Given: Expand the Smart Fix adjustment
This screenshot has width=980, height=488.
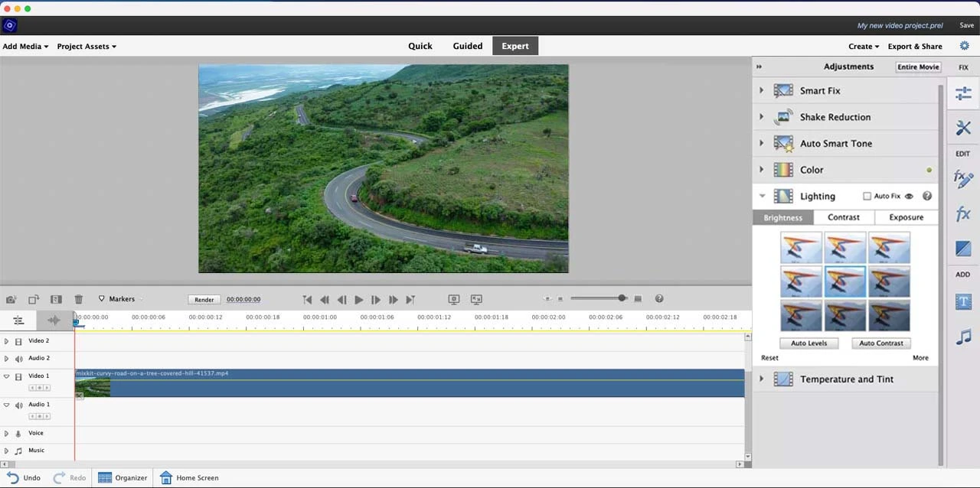Looking at the screenshot, I should click(762, 90).
